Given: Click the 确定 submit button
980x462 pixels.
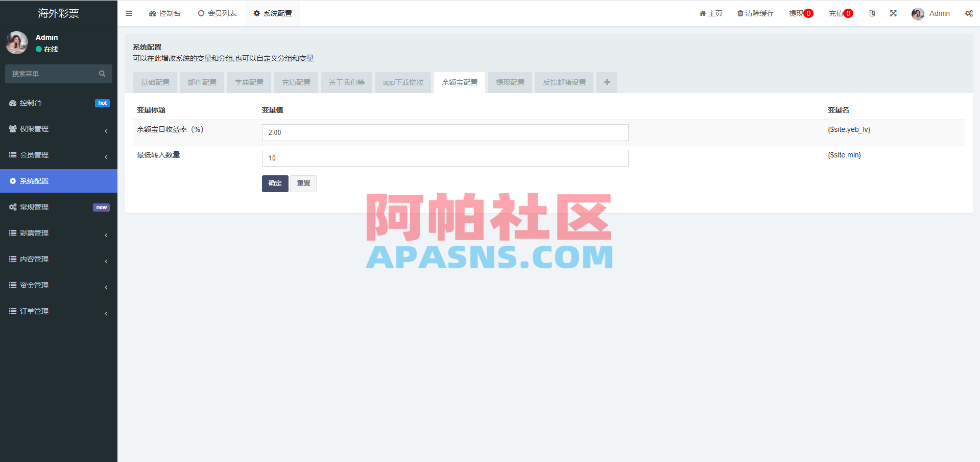Looking at the screenshot, I should [x=275, y=183].
